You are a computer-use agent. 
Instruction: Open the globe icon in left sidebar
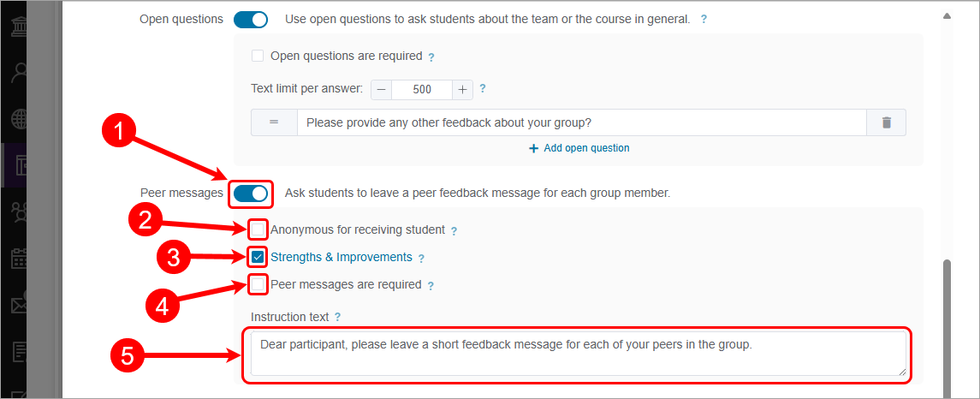(18, 118)
